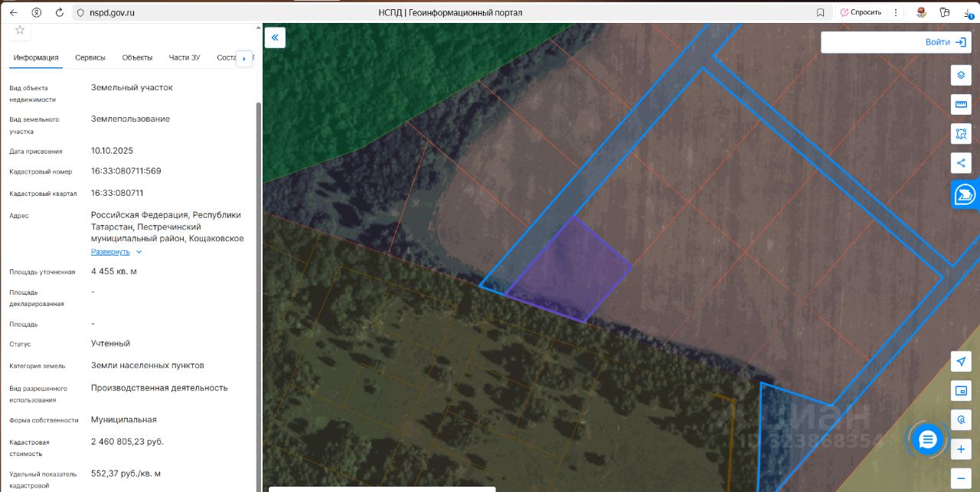Screen dimensions: 980x492
Task: Select cadastral quarter 16:33:080711
Action: [117, 193]
